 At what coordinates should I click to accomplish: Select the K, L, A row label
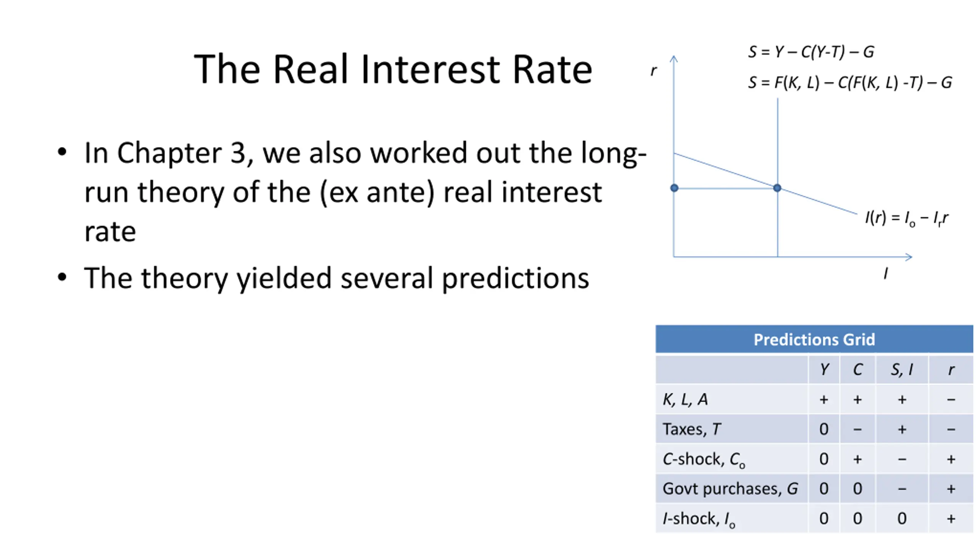(x=685, y=399)
